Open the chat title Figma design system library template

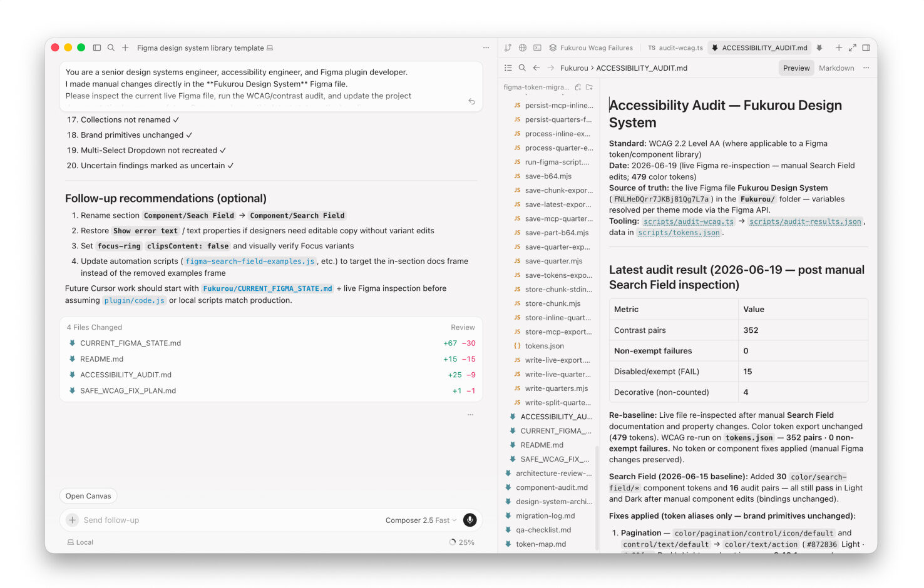(200, 48)
